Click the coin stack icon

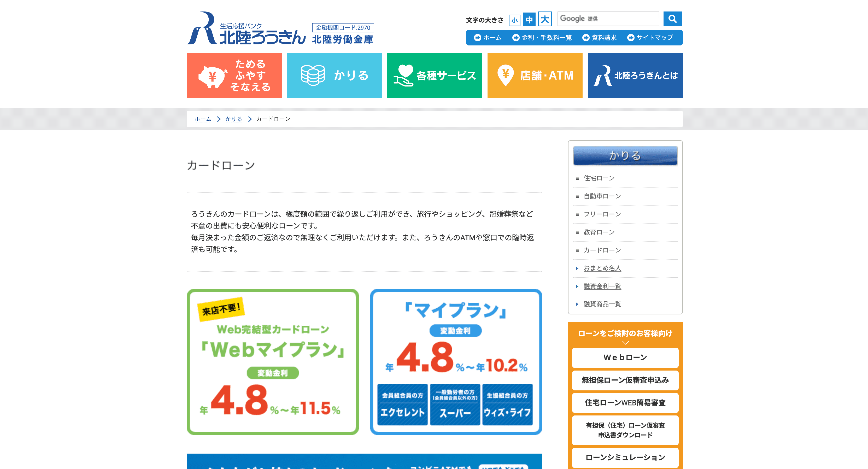pos(313,75)
